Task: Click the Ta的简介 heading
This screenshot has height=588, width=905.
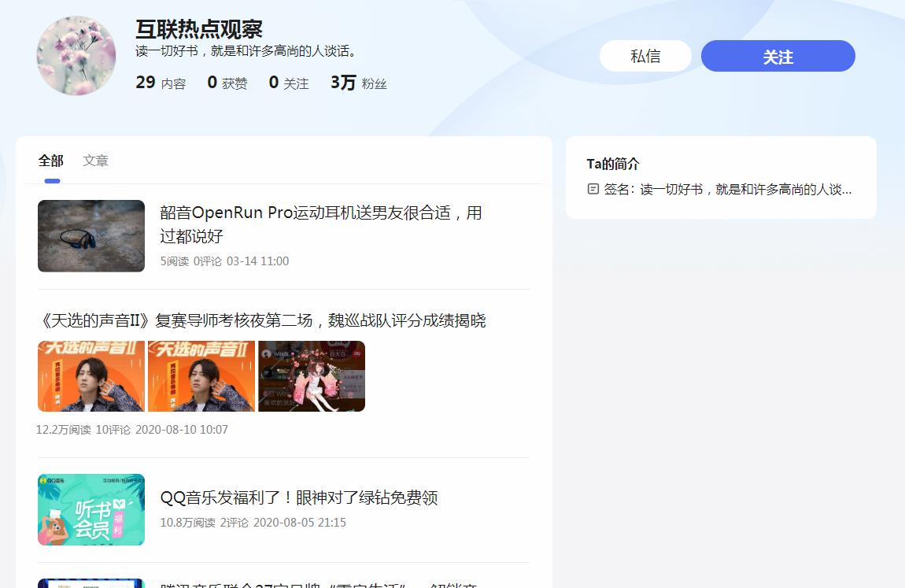Action: point(613,164)
